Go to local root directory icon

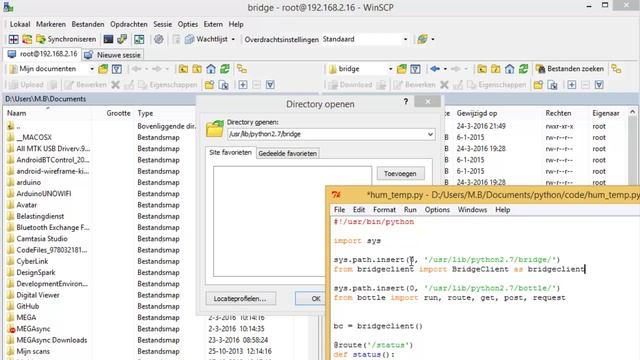coord(197,69)
